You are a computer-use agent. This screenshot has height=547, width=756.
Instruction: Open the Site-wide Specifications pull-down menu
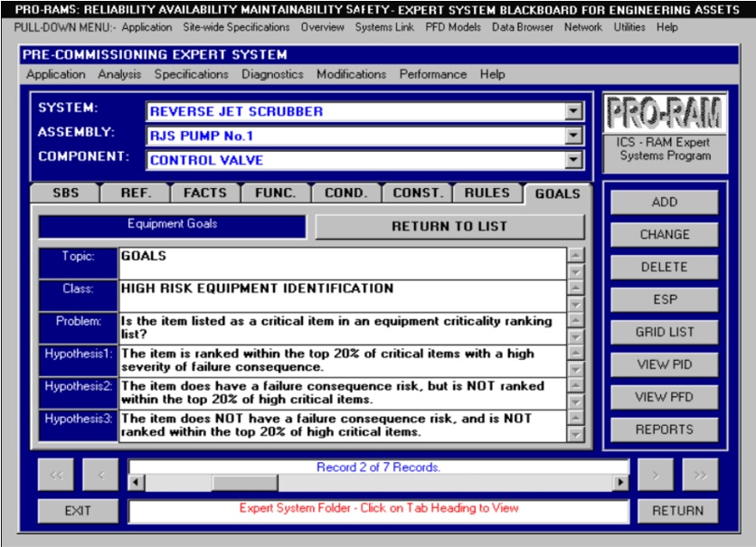tap(236, 27)
